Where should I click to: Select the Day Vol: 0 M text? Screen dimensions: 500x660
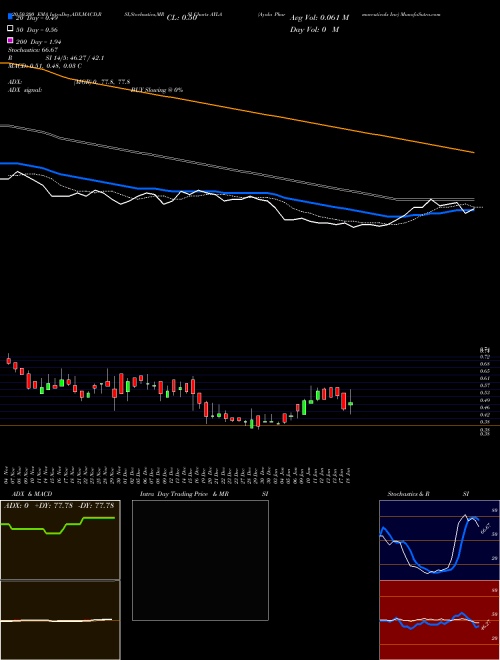click(314, 29)
